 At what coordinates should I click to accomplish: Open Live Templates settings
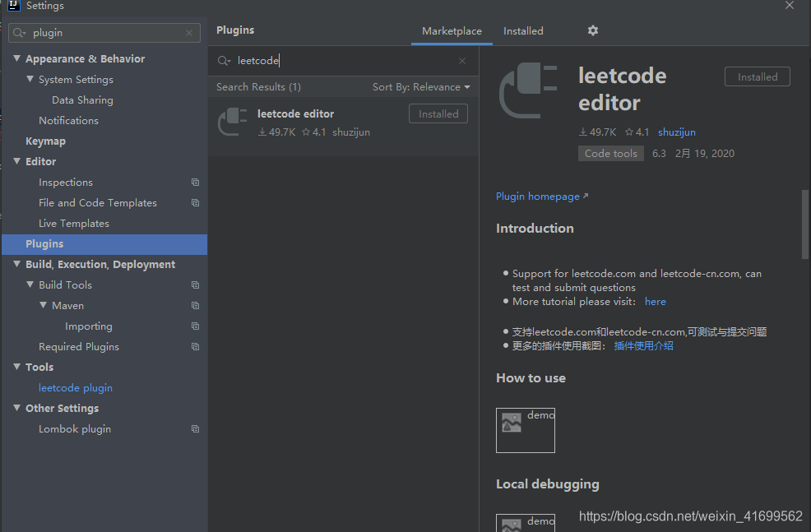74,224
